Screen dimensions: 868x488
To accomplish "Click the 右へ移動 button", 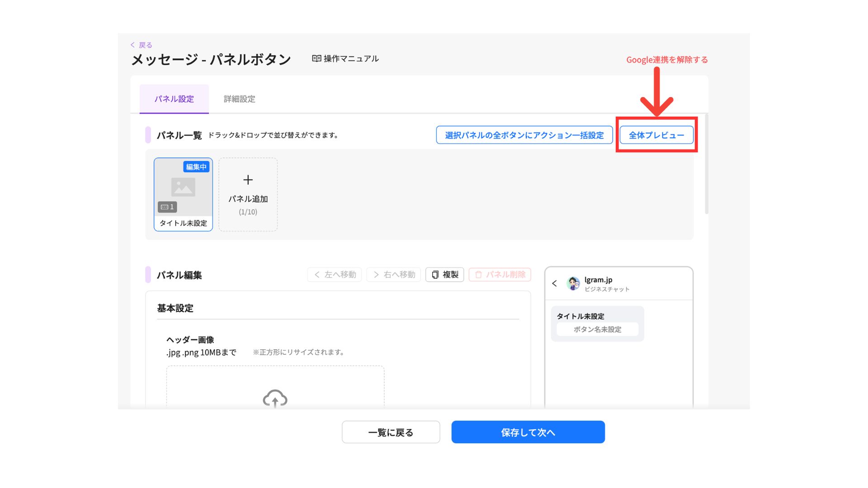I will click(394, 275).
